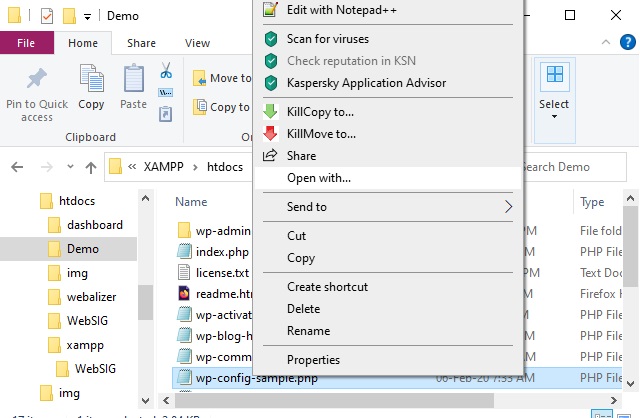The image size is (640, 418).
Task: Select the readme file with Firefox icon
Action: (215, 294)
